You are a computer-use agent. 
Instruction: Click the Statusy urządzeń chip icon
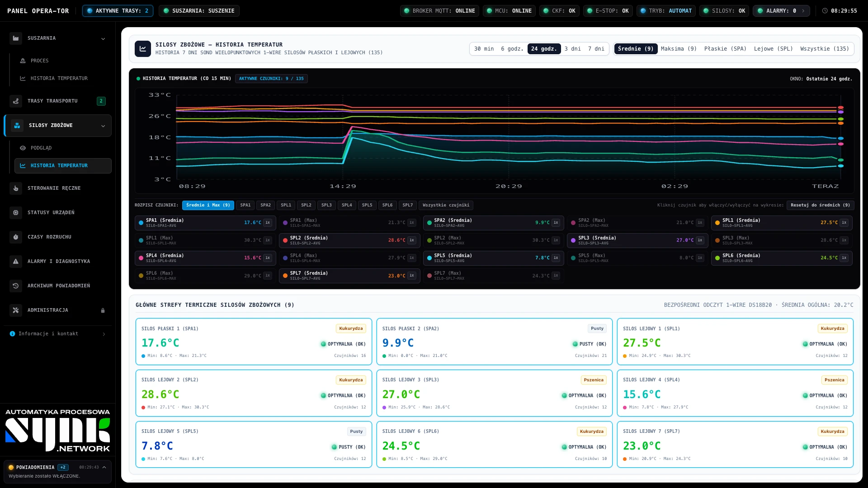click(x=16, y=213)
